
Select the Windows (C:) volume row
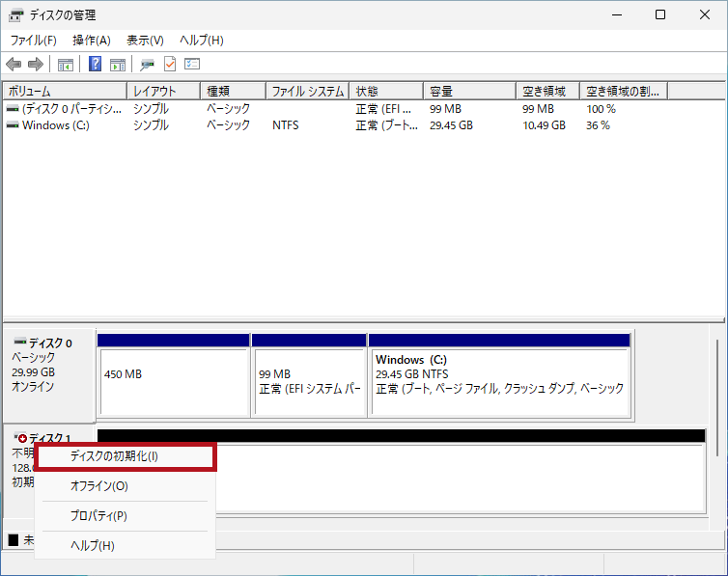pos(56,125)
